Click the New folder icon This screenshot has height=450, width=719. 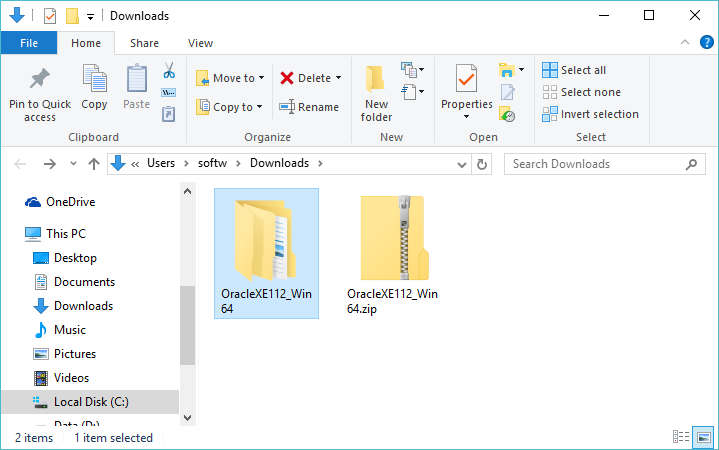pyautogui.click(x=376, y=78)
